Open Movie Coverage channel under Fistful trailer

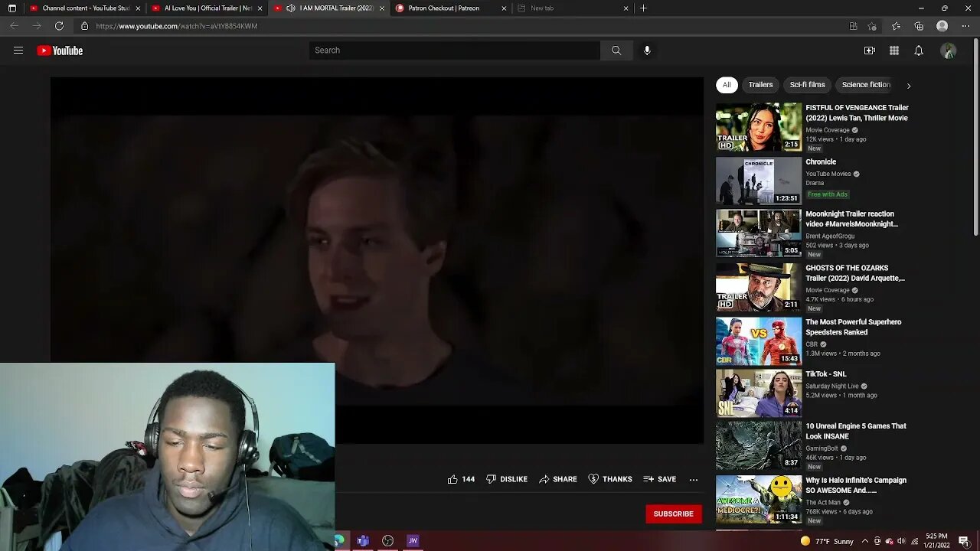pyautogui.click(x=828, y=130)
